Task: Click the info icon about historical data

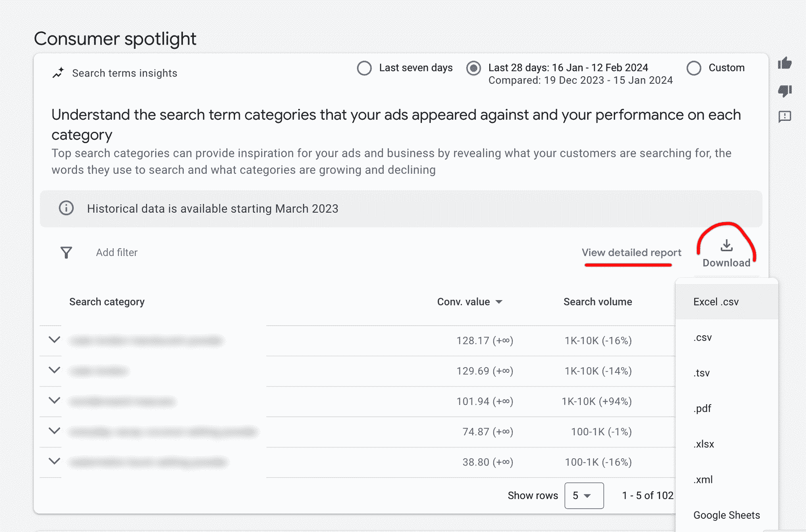Action: click(66, 208)
